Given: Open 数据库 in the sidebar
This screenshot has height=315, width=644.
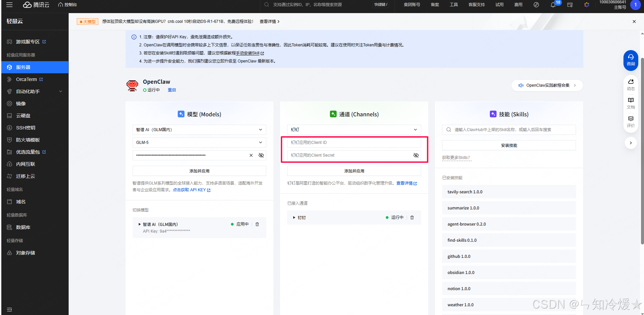Looking at the screenshot, I should pyautogui.click(x=23, y=227).
